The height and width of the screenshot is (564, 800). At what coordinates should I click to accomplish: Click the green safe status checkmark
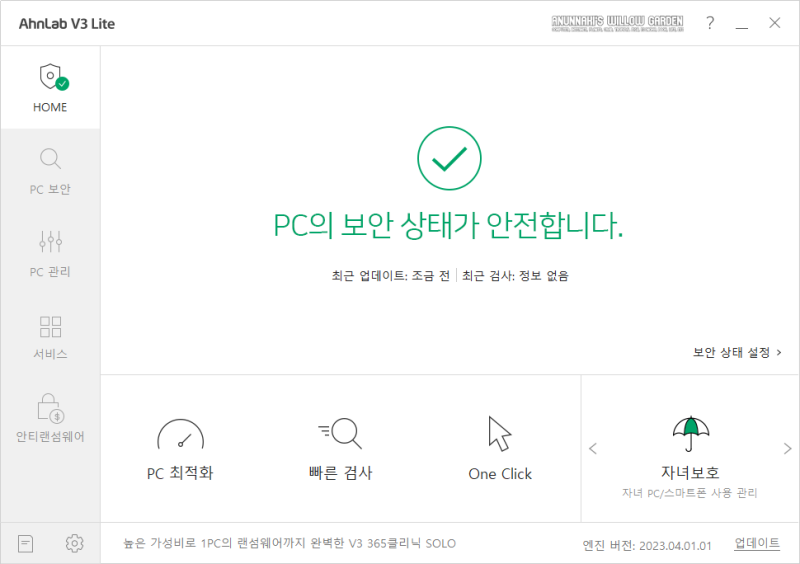[x=449, y=158]
